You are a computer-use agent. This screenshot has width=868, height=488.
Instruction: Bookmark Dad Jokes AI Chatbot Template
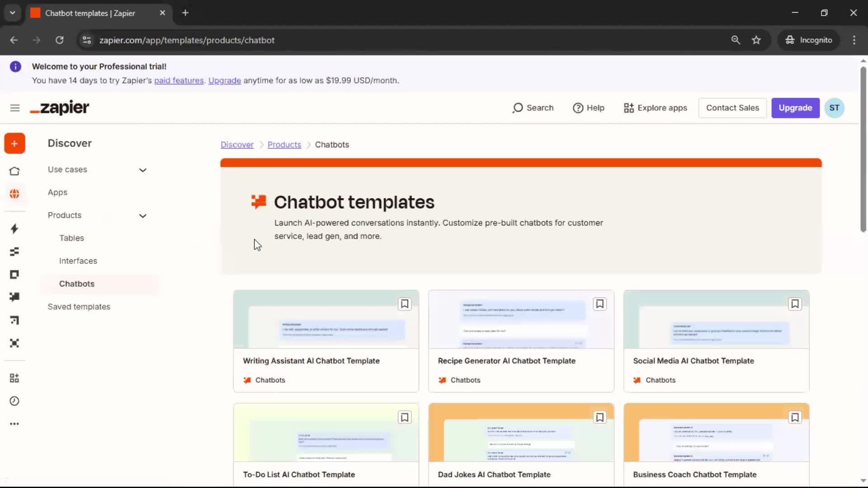click(600, 418)
